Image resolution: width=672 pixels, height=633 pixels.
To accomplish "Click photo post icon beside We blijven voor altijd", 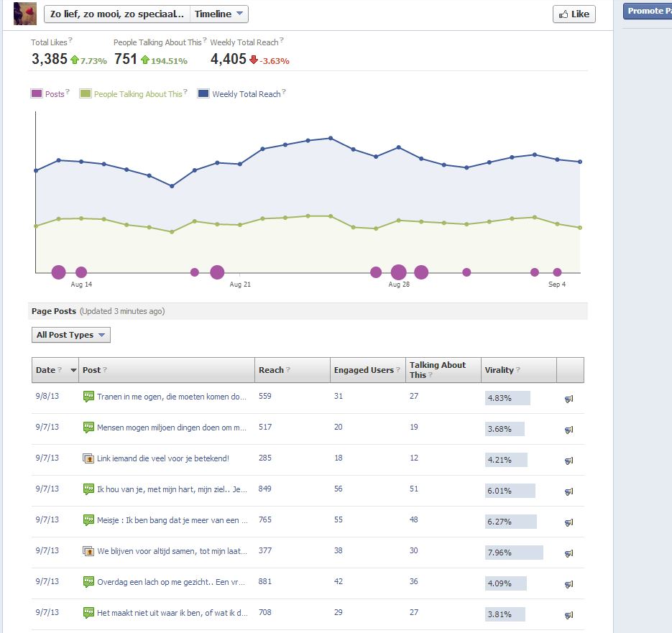I will (x=88, y=550).
